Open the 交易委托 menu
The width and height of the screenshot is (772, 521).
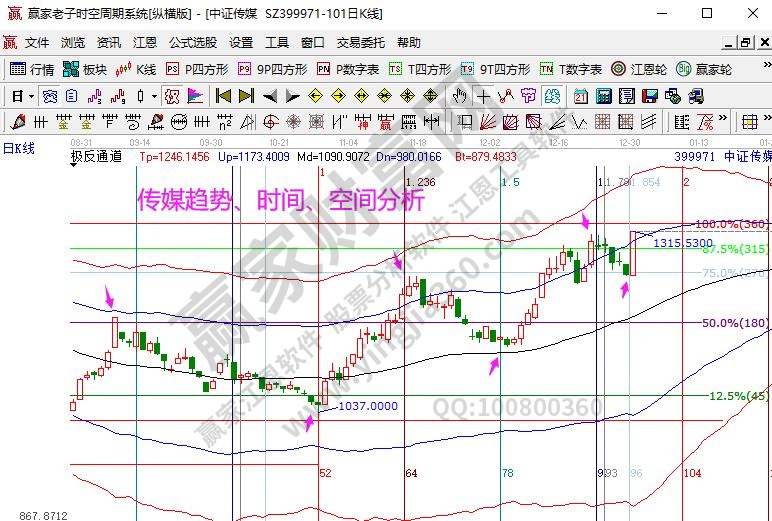tap(360, 43)
